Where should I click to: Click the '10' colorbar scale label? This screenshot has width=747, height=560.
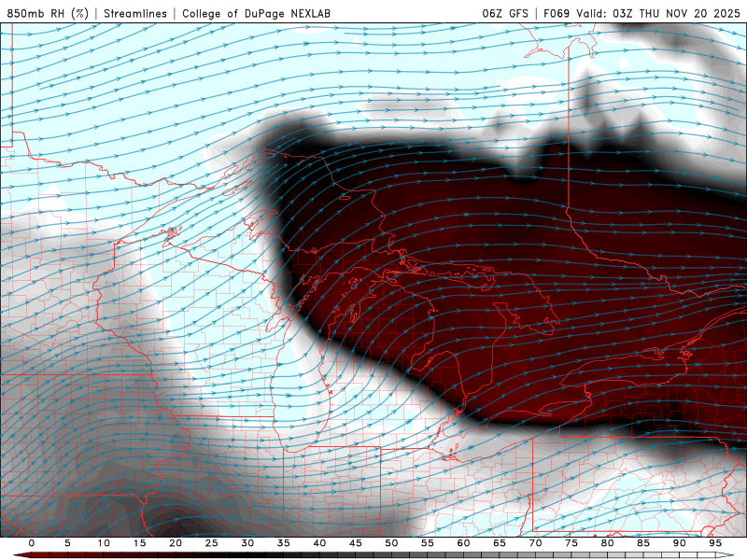coord(104,543)
